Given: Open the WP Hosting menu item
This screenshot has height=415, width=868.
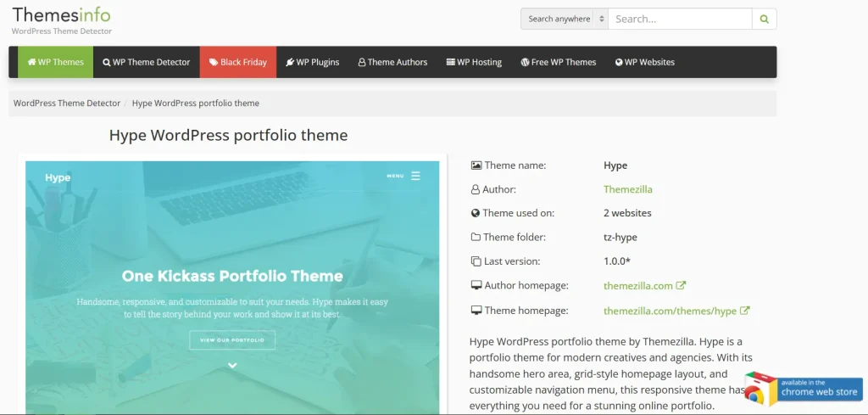Looking at the screenshot, I should (474, 62).
